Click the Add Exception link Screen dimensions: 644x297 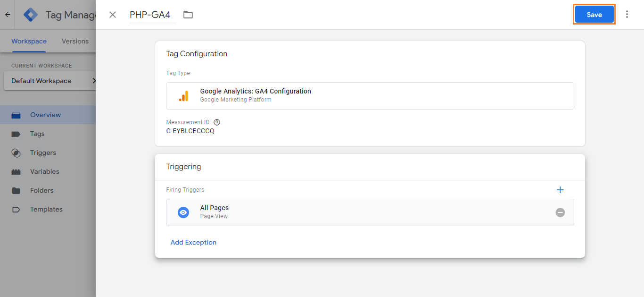(x=193, y=242)
